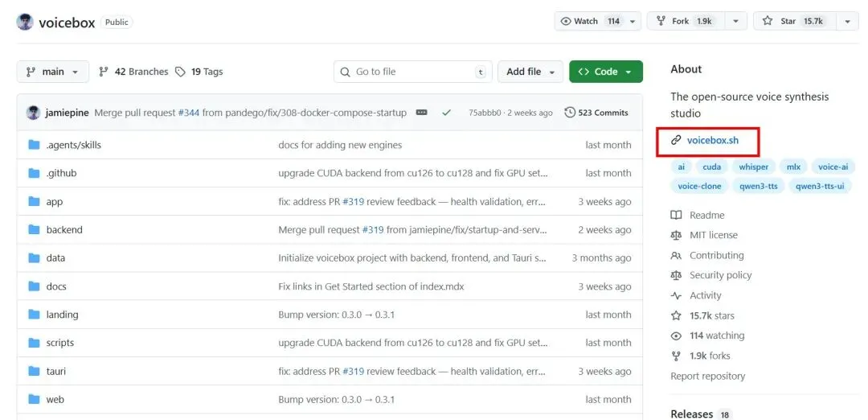Open the 523 Commits history
This screenshot has width=868, height=420.
[x=596, y=113]
